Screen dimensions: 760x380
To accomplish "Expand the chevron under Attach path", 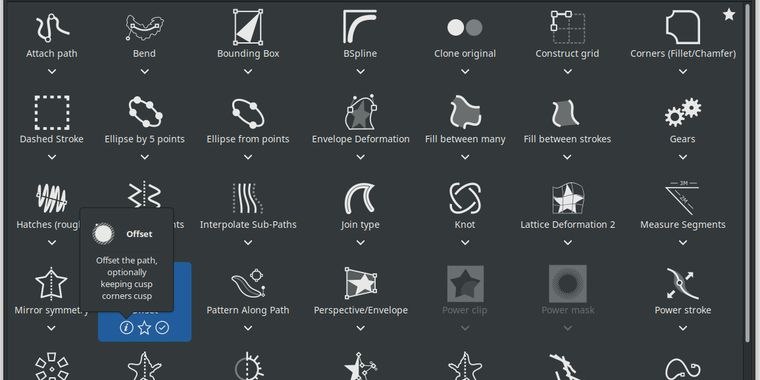I will [52, 72].
